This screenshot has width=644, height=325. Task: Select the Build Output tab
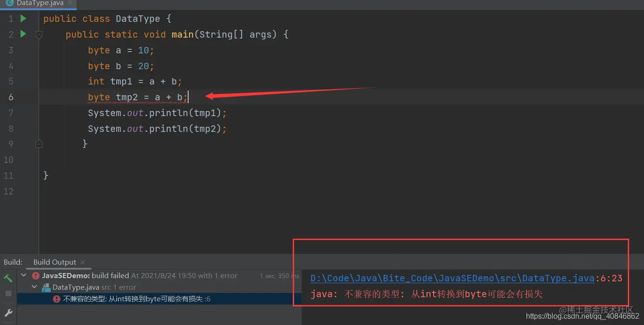click(55, 262)
